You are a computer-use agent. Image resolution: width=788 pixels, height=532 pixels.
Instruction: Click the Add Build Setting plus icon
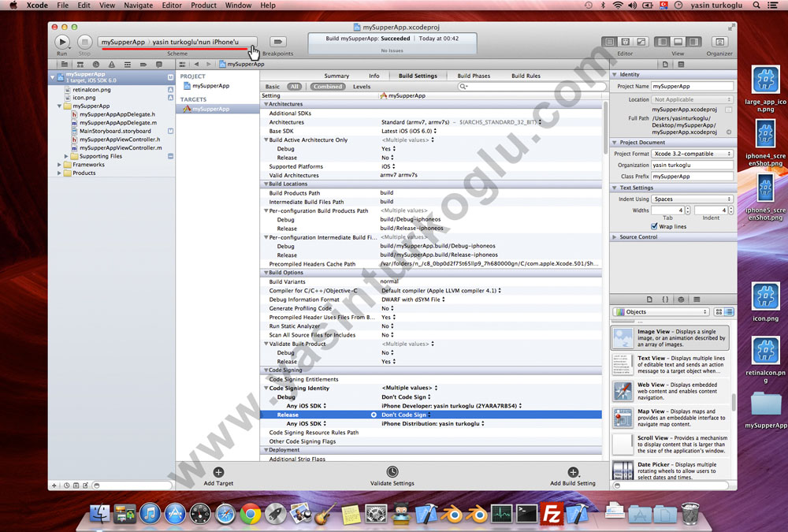[573, 472]
